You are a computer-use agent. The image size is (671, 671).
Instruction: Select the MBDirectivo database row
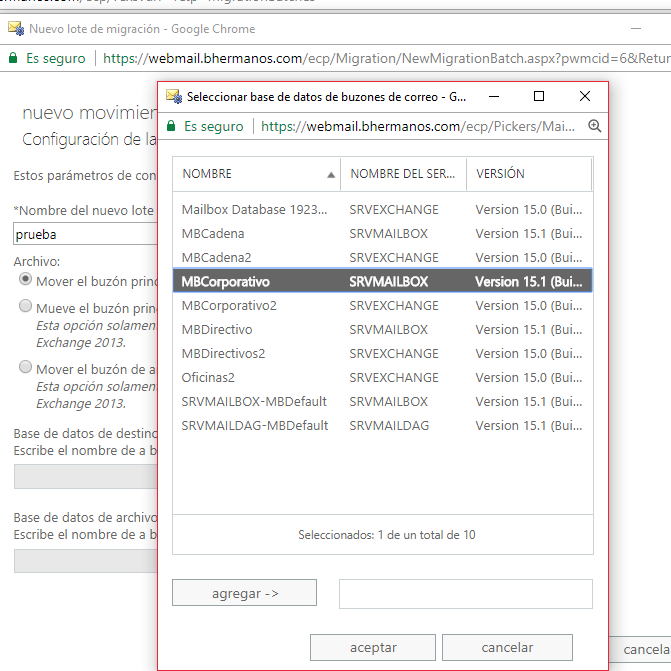click(383, 330)
